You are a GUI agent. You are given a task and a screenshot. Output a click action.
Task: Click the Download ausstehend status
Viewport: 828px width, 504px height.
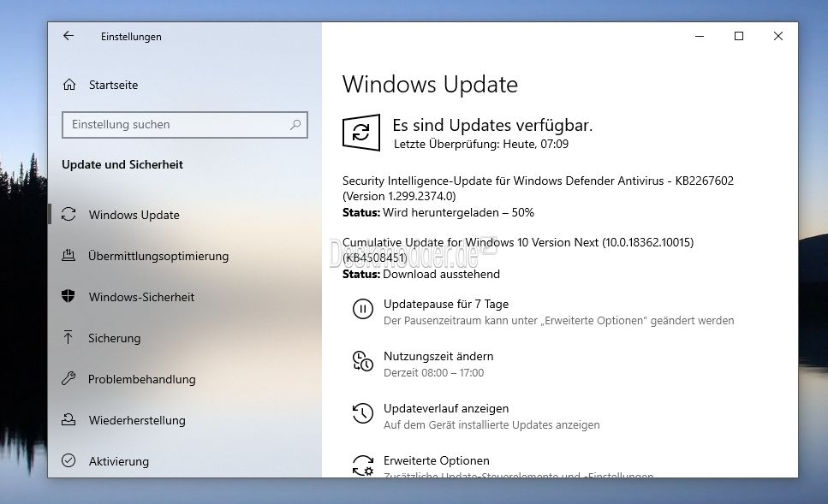(x=442, y=275)
